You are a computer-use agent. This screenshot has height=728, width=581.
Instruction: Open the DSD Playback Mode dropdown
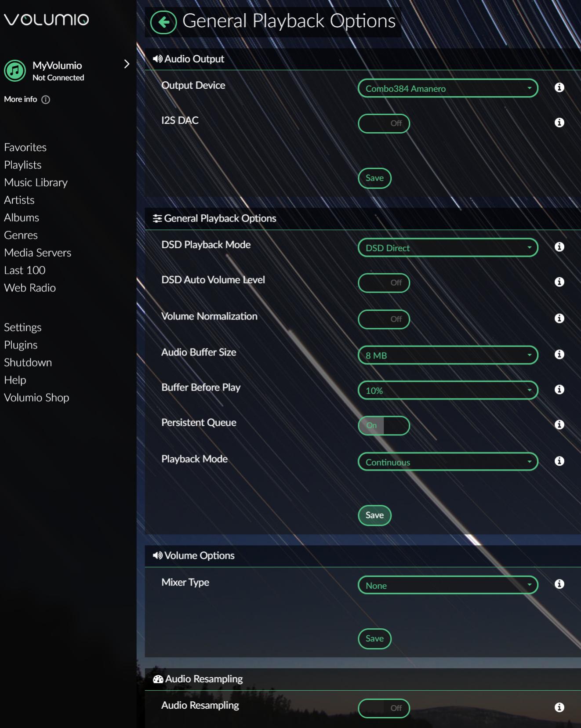click(x=448, y=248)
